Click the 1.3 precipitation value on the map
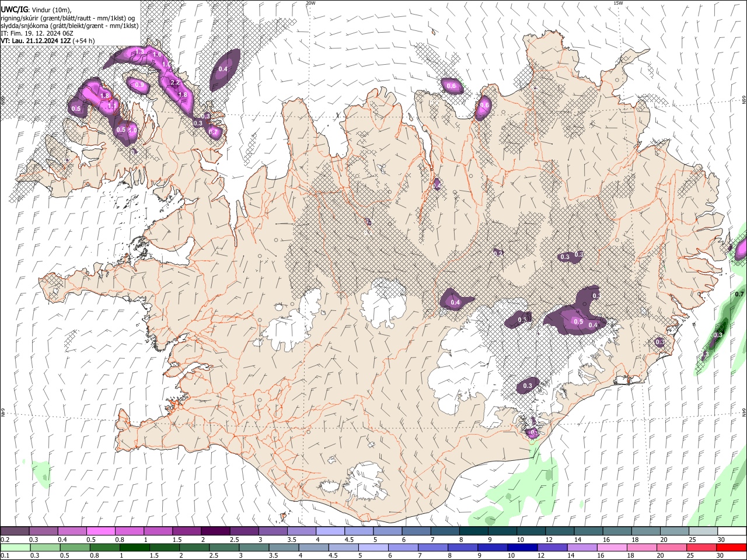Image resolution: width=747 pixels, height=560 pixels. (139, 52)
